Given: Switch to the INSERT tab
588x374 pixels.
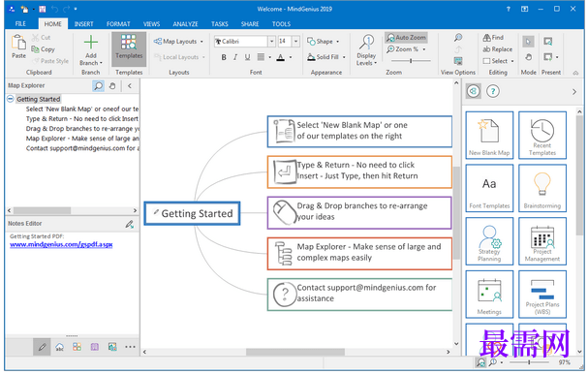Looking at the screenshot, I should pyautogui.click(x=83, y=24).
